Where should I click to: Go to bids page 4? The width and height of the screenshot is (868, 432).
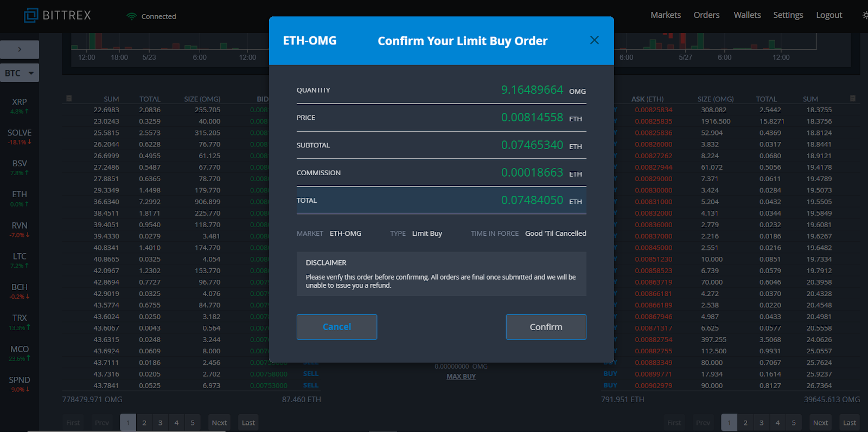click(x=176, y=423)
